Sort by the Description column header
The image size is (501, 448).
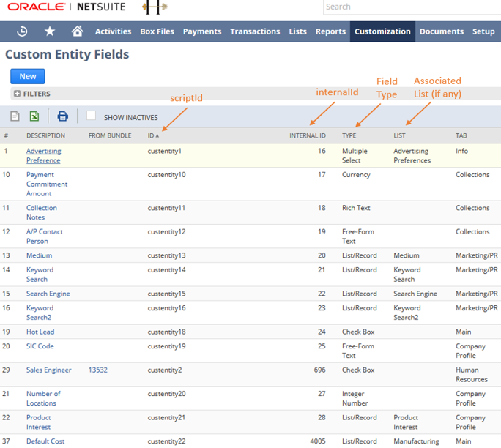(x=45, y=135)
